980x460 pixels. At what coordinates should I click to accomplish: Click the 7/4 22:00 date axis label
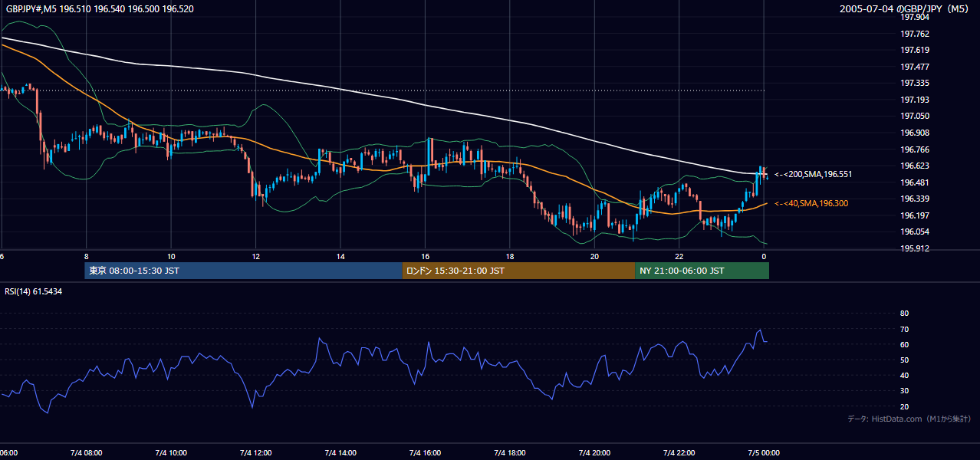pyautogui.click(x=679, y=452)
